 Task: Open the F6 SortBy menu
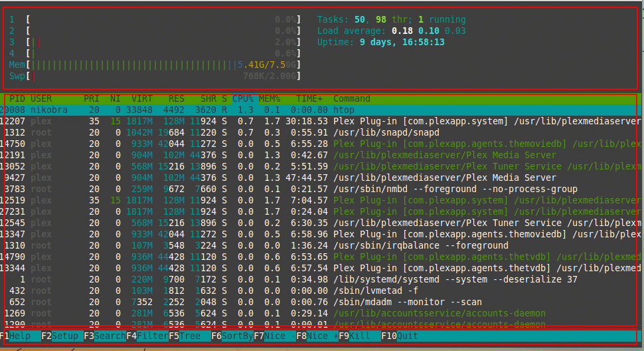[232, 336]
